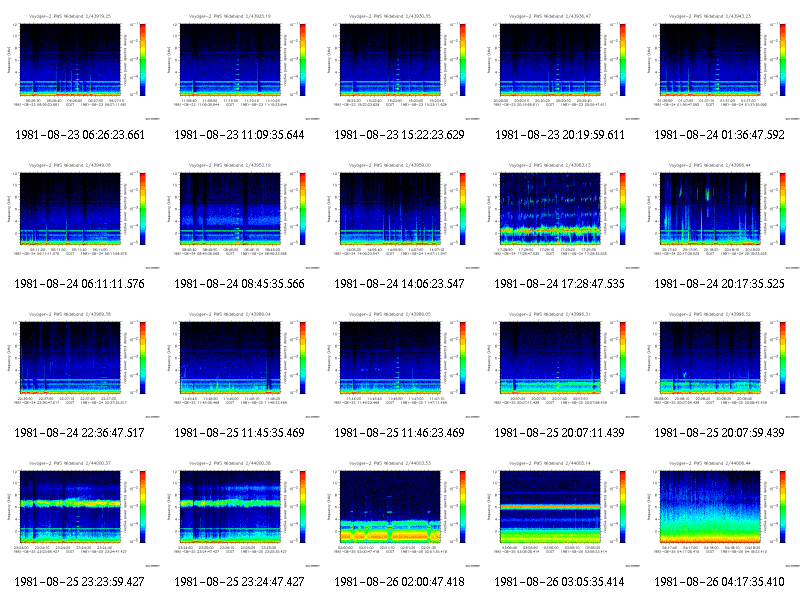Click caption text 1981-08-23 11:09:35.644
This screenshot has width=800, height=596.
click(x=239, y=135)
